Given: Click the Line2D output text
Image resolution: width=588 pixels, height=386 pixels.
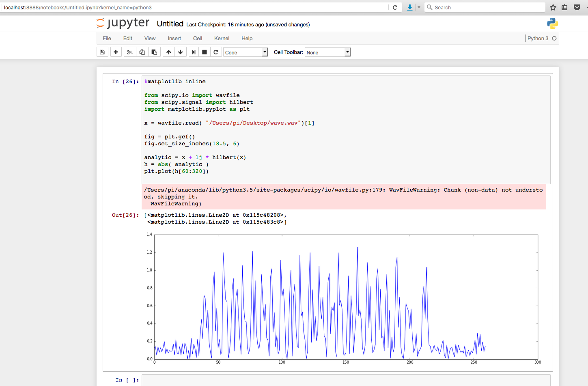Looking at the screenshot, I should point(215,218).
